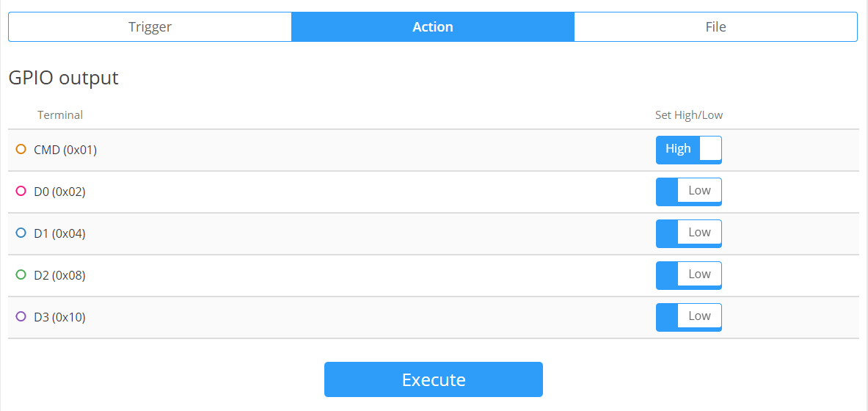Switch D3 (0x10) output toggle
The height and width of the screenshot is (411, 868).
688,317
